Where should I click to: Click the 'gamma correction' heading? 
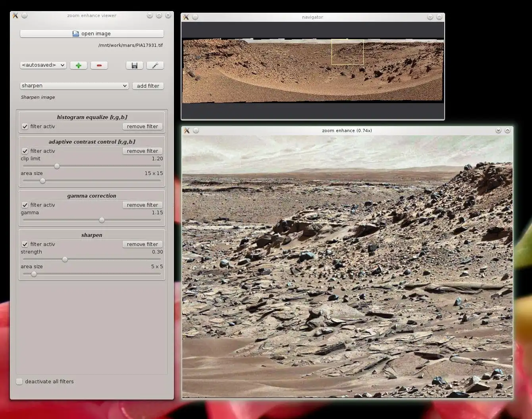click(92, 196)
